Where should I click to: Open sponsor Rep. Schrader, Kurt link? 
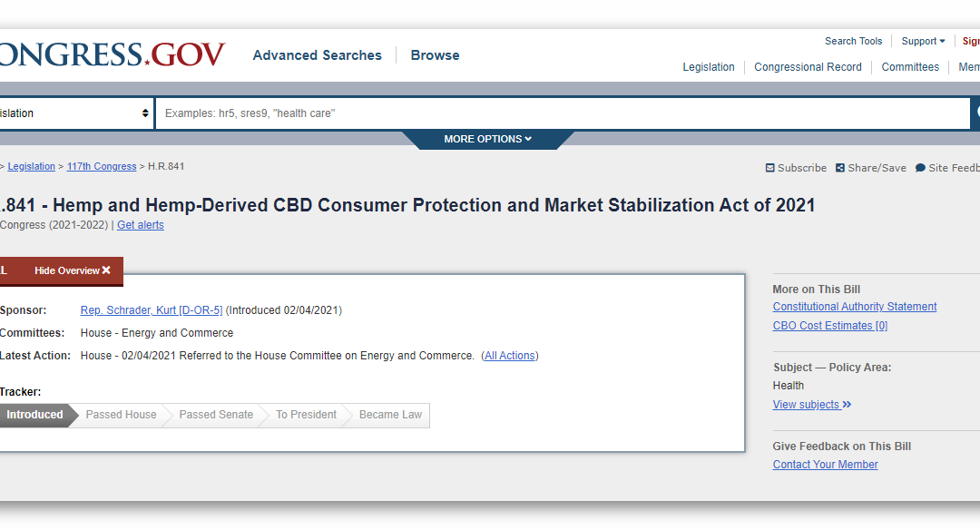coord(152,310)
